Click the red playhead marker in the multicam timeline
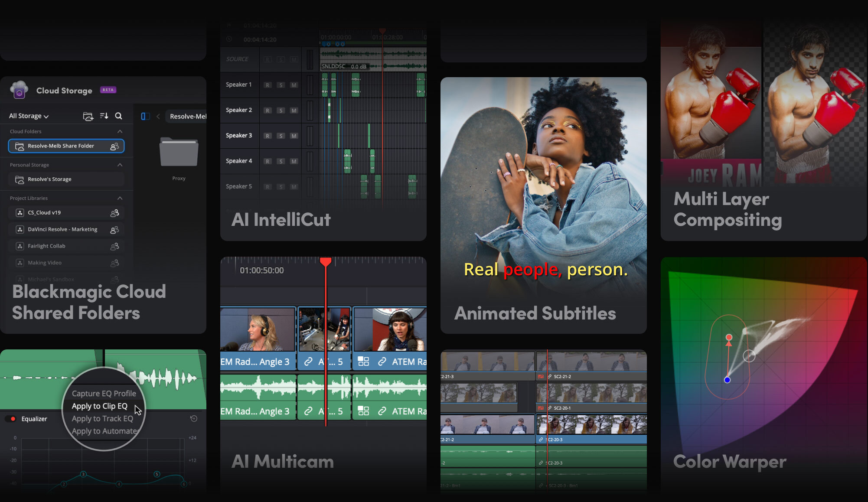The width and height of the screenshot is (868, 502). pos(326,261)
